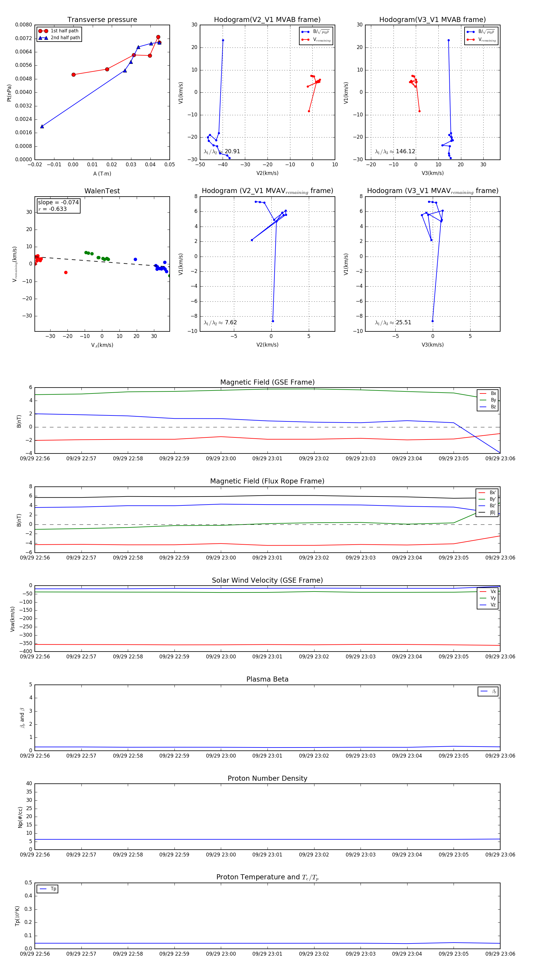The image size is (535, 980).
Task: Click '09/29 22:56' tick under Magnetic Field GSE plot
Action: pos(35,459)
